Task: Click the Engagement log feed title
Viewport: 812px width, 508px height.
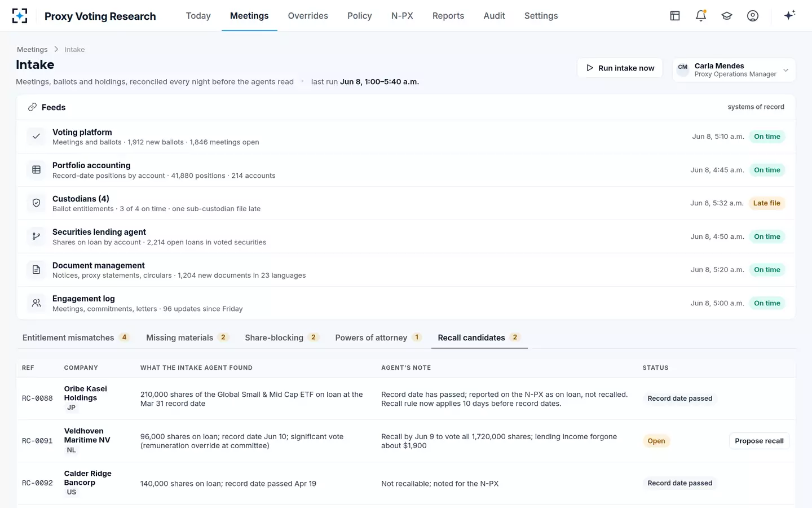Action: pyautogui.click(x=83, y=299)
